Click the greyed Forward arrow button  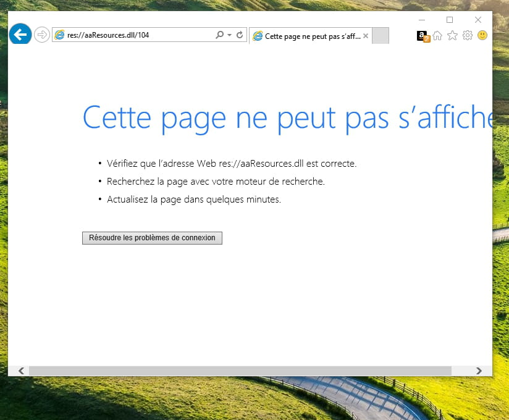(x=41, y=35)
